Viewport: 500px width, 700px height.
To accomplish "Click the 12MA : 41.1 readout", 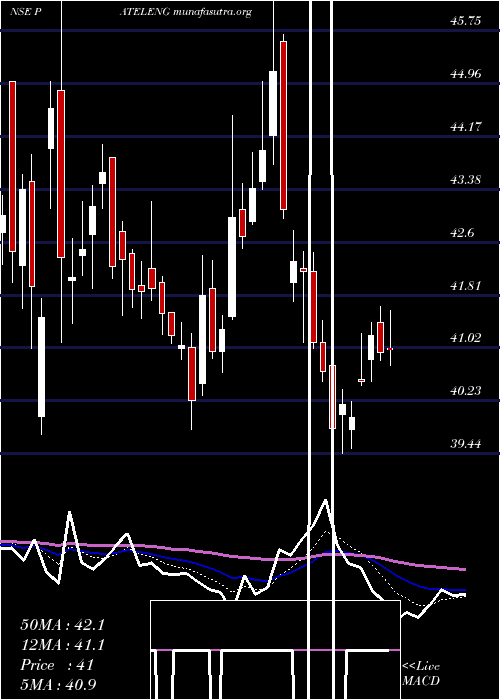I will pyautogui.click(x=62, y=645).
